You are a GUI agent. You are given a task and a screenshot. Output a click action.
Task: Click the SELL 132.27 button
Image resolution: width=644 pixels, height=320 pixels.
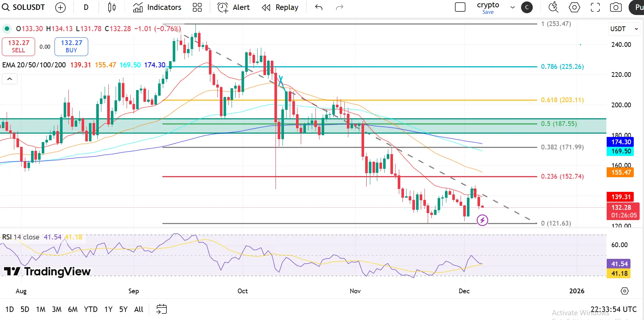tap(19, 46)
